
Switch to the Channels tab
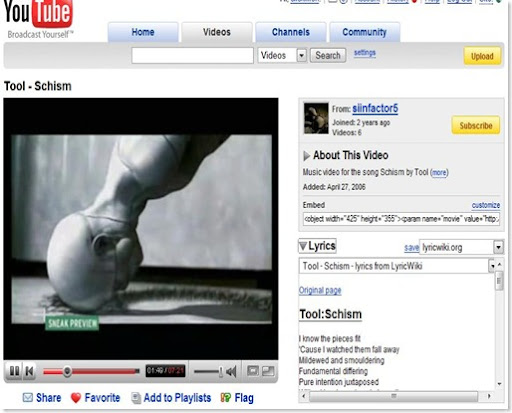point(291,32)
